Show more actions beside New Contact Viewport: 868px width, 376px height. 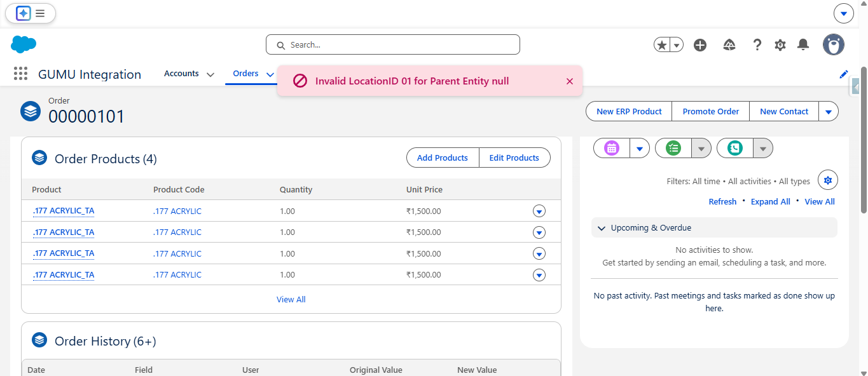click(828, 112)
